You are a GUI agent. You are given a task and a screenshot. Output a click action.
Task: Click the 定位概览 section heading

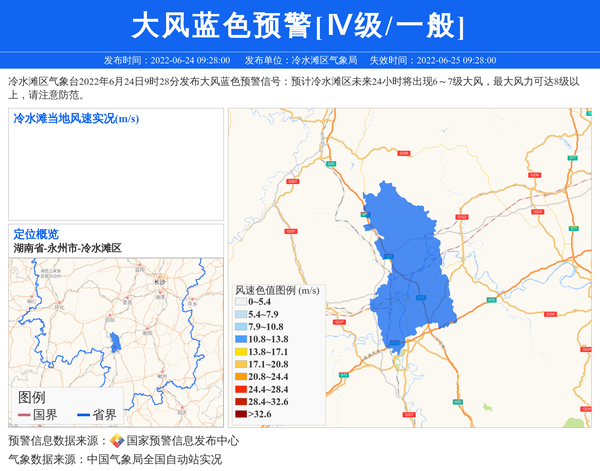click(x=36, y=234)
